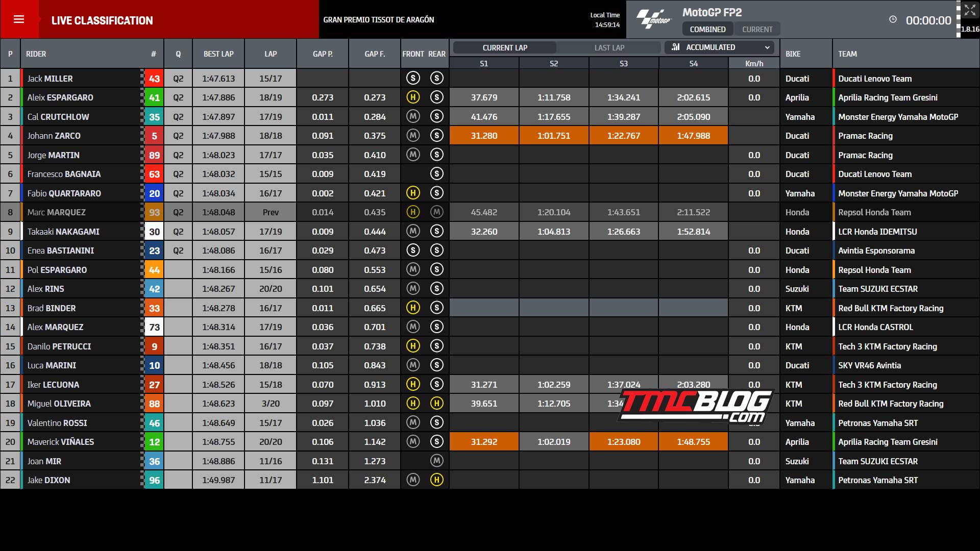Click the Aprilia Racing Team Gresini for Espargaro

[x=888, y=97]
